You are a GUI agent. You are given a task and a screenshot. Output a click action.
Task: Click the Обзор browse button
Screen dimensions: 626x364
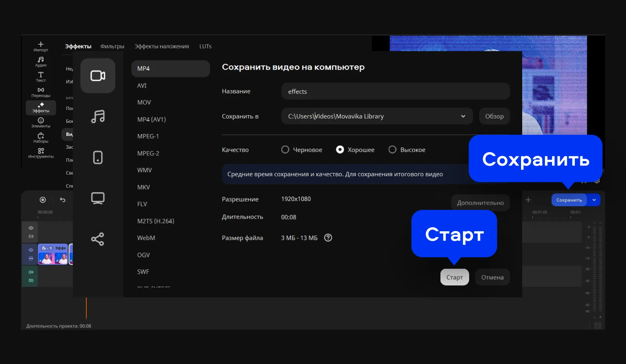(x=494, y=116)
